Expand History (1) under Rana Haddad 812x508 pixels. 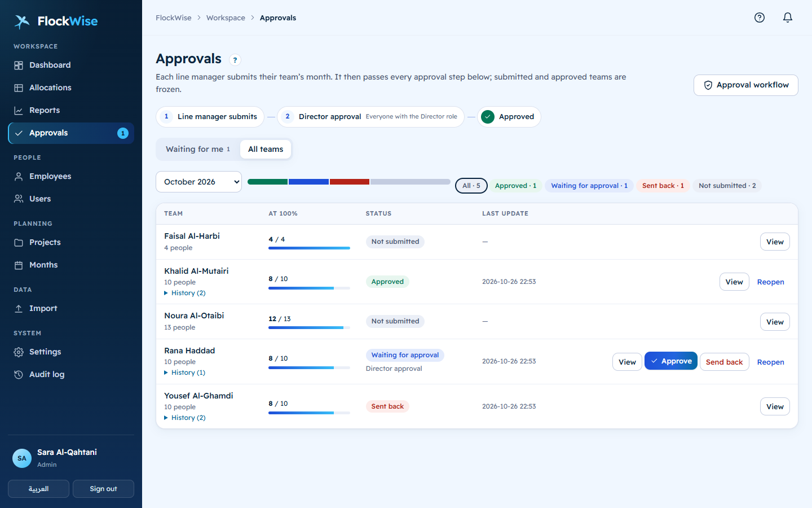point(185,373)
